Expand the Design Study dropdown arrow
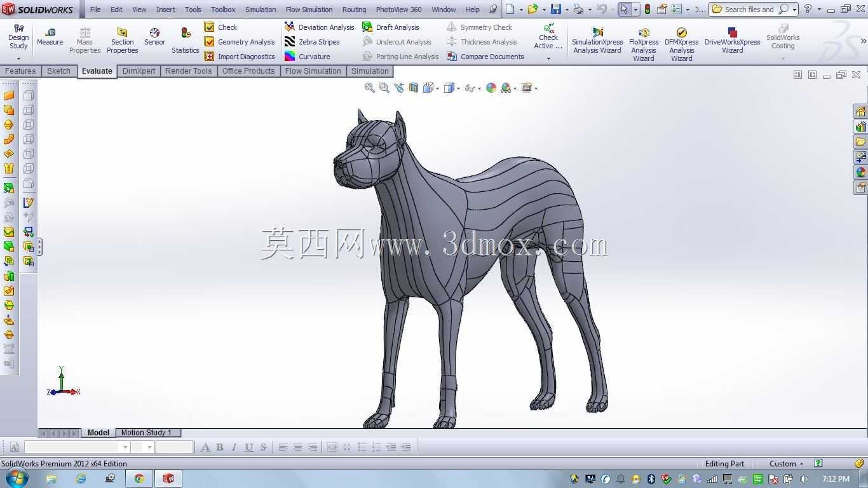The width and height of the screenshot is (868, 488). [18, 58]
